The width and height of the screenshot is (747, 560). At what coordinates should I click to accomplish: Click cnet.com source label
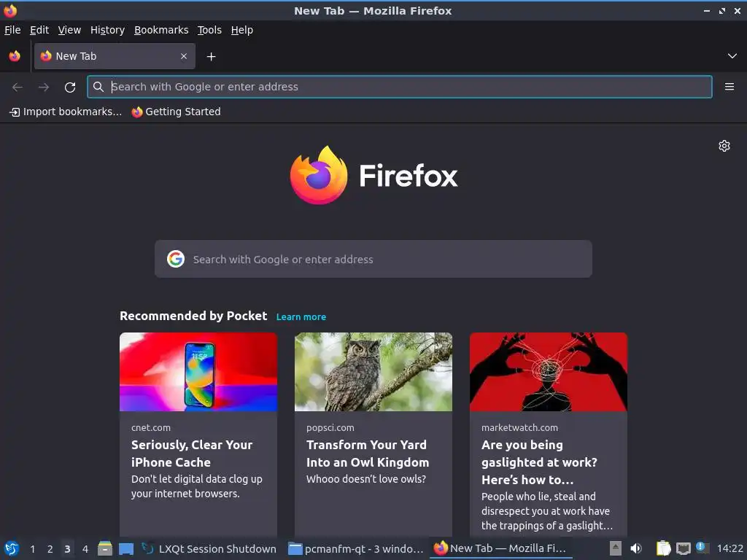click(151, 427)
